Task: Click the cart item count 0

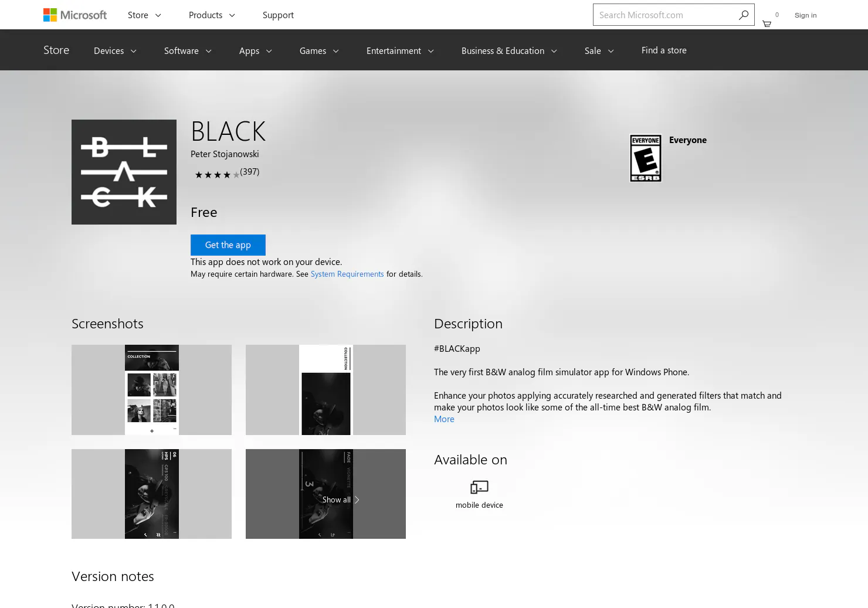Action: [x=777, y=15]
